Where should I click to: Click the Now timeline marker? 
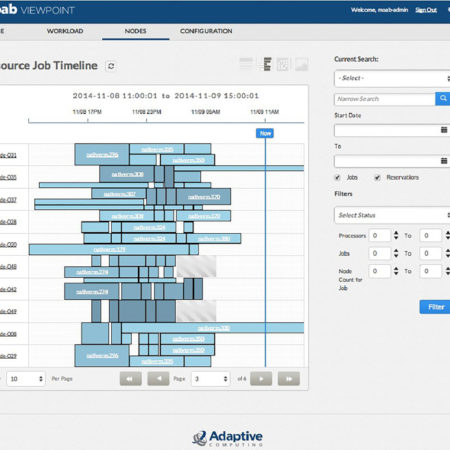[x=265, y=133]
